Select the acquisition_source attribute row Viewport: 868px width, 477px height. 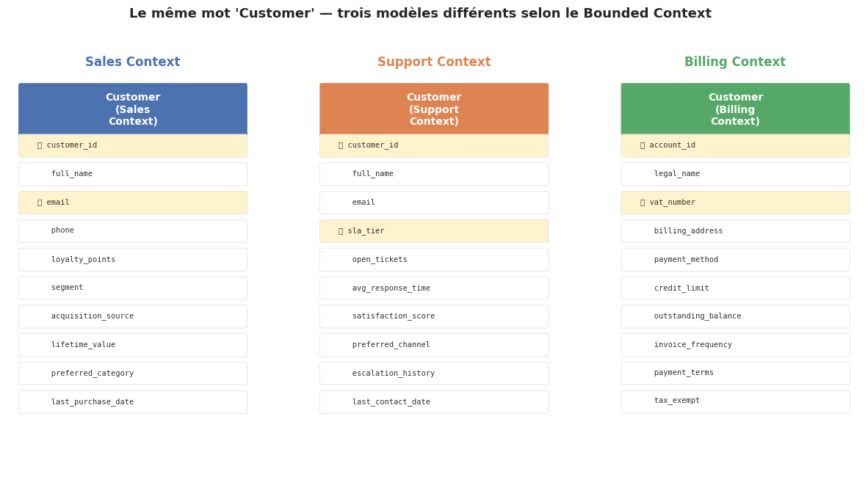click(x=133, y=316)
